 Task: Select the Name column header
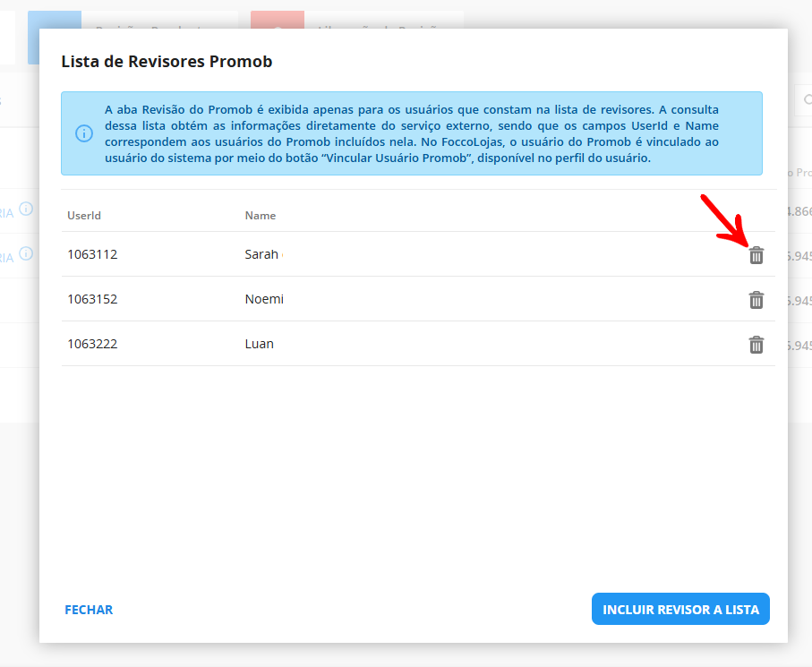click(x=261, y=215)
